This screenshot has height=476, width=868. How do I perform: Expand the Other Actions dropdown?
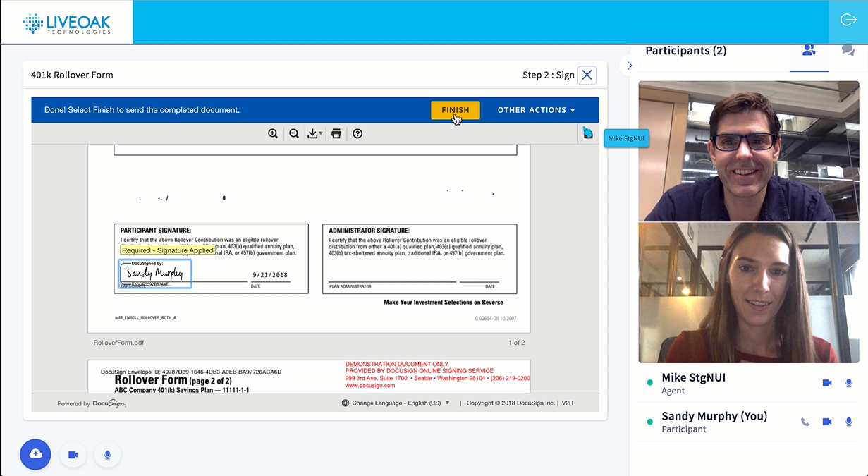pyautogui.click(x=537, y=110)
